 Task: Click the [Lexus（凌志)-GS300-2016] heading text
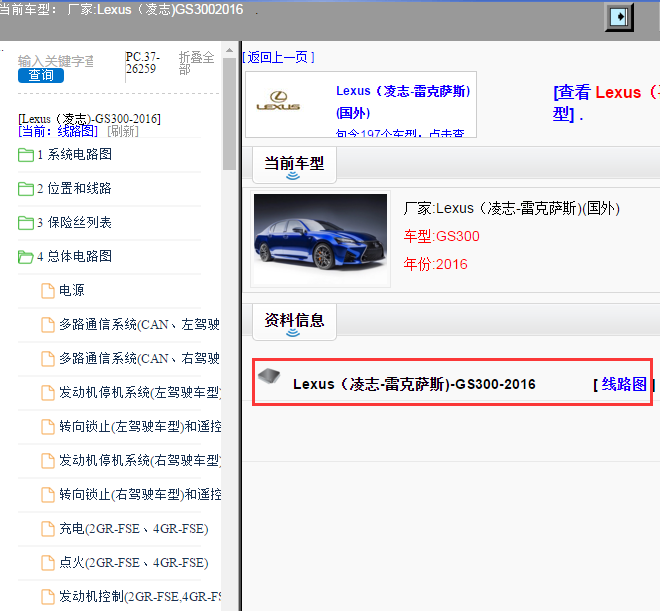tap(89, 119)
